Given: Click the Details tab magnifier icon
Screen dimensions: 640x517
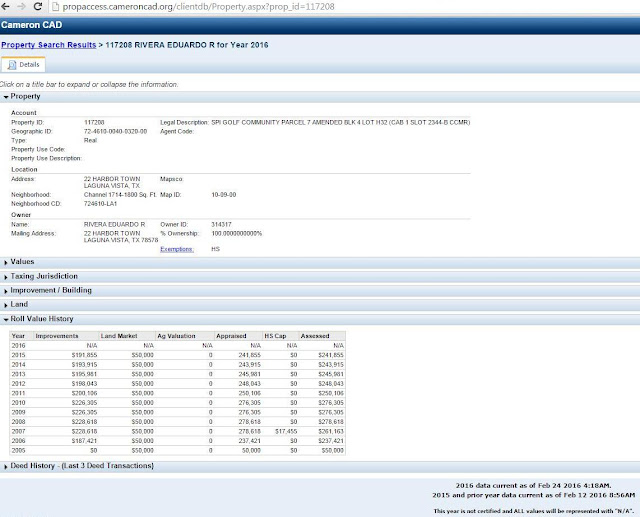Looking at the screenshot, I should coord(12,65).
